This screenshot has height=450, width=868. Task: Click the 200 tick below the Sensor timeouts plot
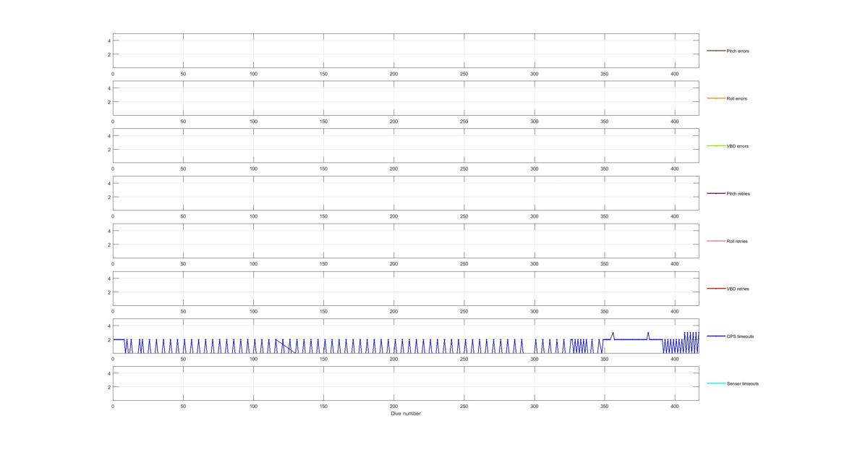coord(393,407)
